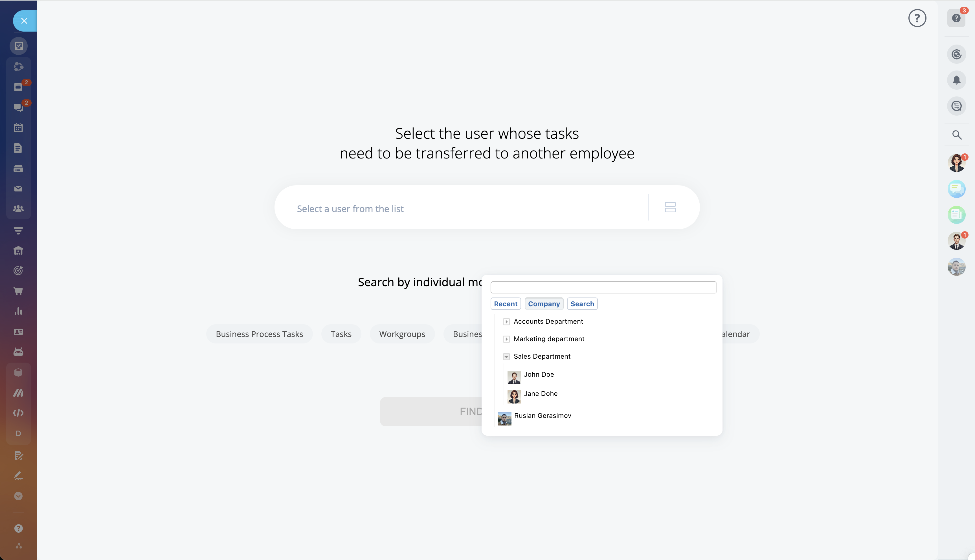Viewport: 975px width, 560px height.
Task: Open the employees group sidebar icon
Action: pos(18,209)
